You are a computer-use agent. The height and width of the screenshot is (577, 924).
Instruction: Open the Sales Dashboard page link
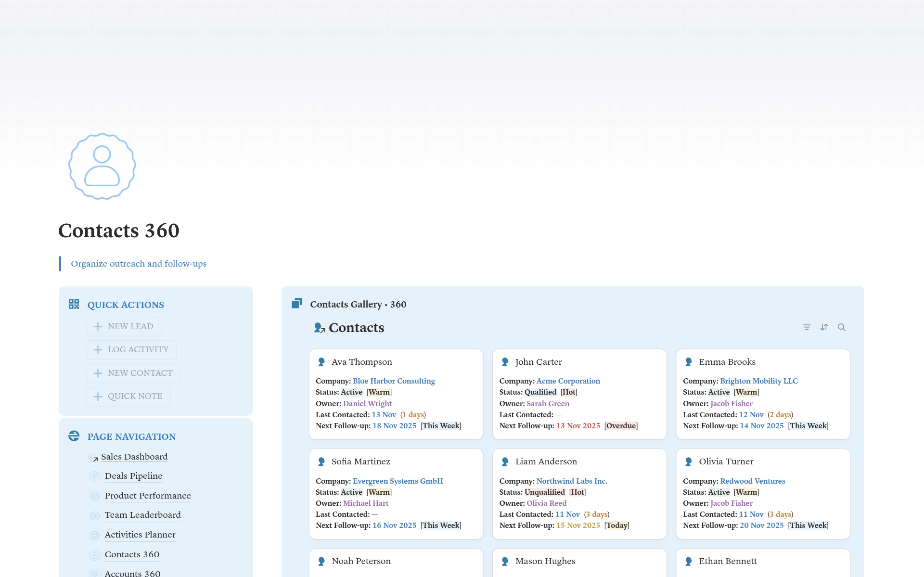134,457
